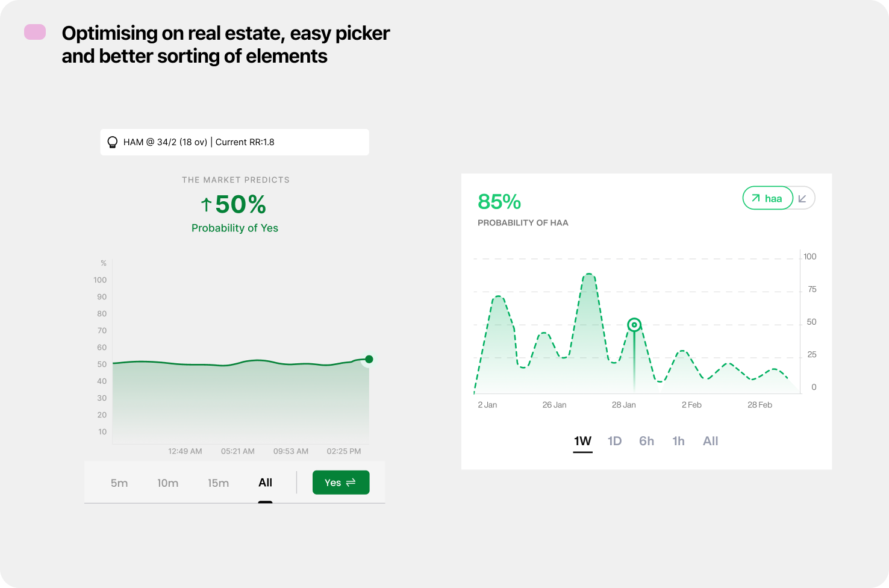This screenshot has height=588, width=889.
Task: Click the circular marker on right chart
Action: tap(634, 325)
